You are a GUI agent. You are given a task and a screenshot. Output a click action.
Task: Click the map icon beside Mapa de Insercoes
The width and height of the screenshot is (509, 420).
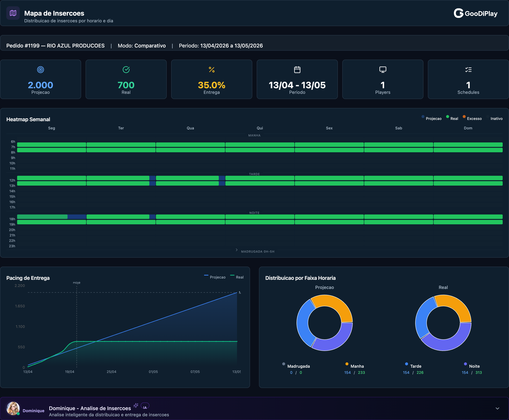pyautogui.click(x=13, y=13)
